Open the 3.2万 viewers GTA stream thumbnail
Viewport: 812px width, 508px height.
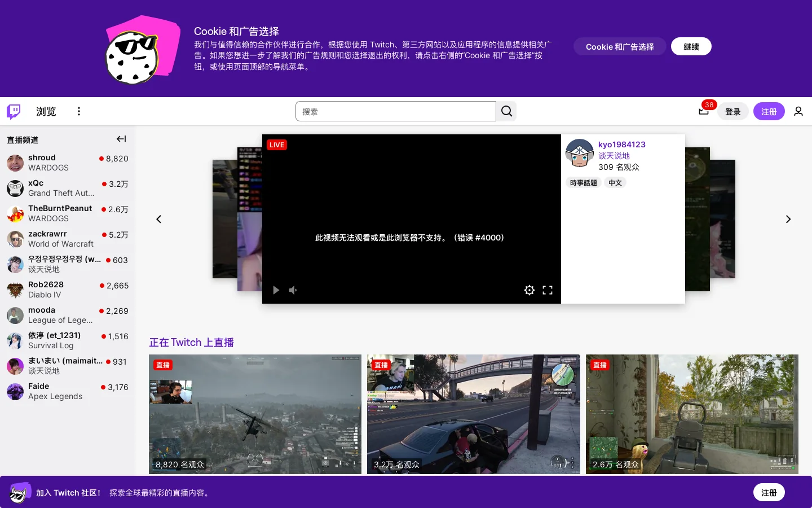pyautogui.click(x=473, y=414)
